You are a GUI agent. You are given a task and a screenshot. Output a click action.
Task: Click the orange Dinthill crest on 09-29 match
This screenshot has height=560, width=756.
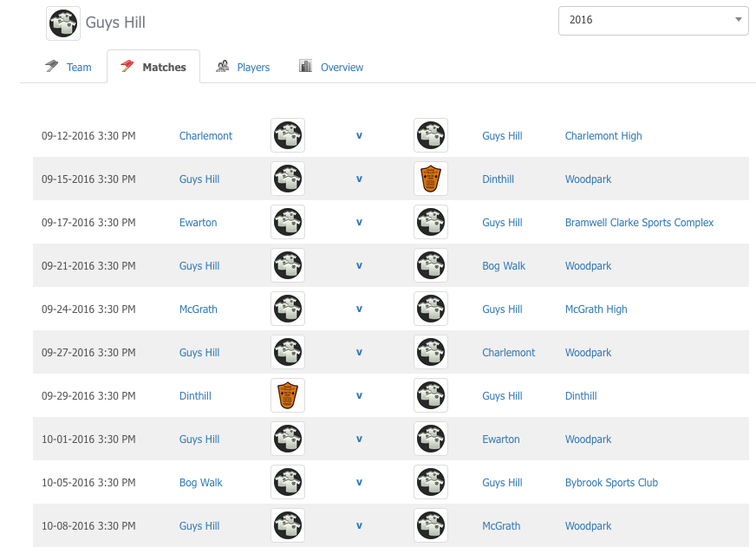pyautogui.click(x=288, y=395)
